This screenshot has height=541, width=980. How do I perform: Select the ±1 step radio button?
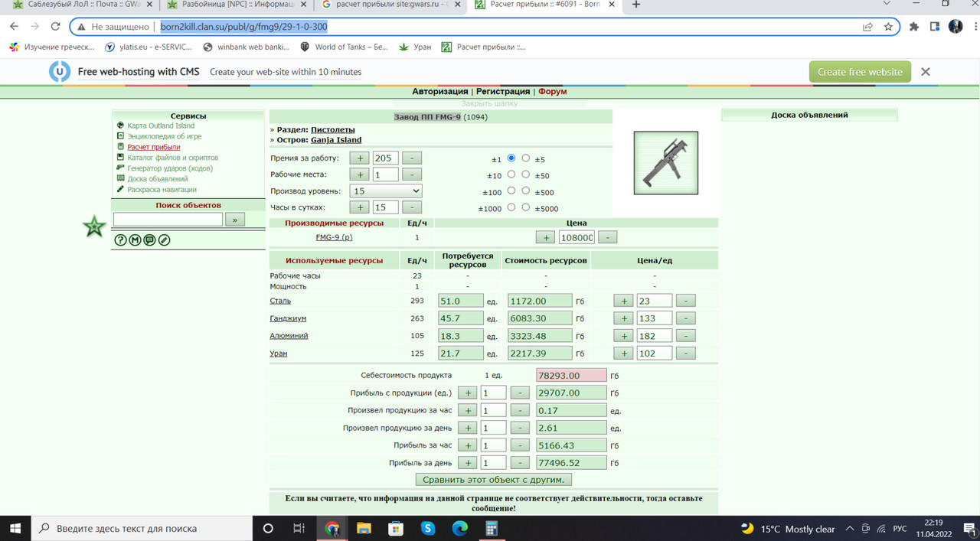[511, 158]
